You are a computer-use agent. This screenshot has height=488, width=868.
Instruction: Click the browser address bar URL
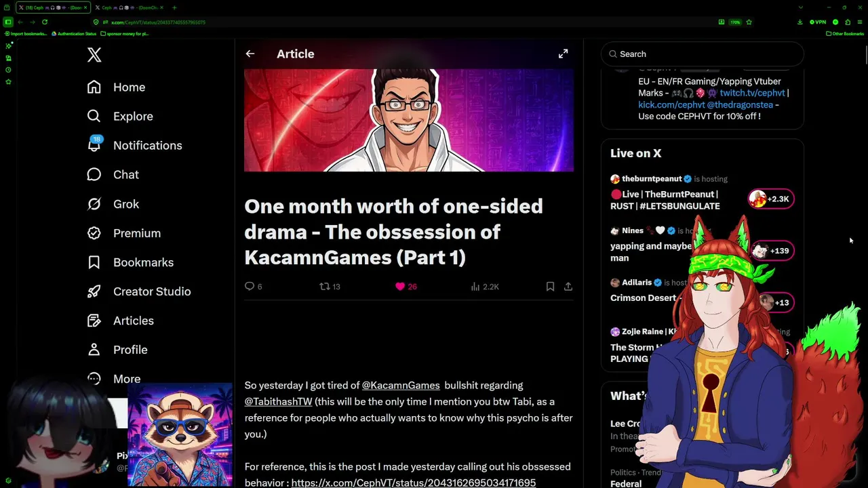point(158,22)
